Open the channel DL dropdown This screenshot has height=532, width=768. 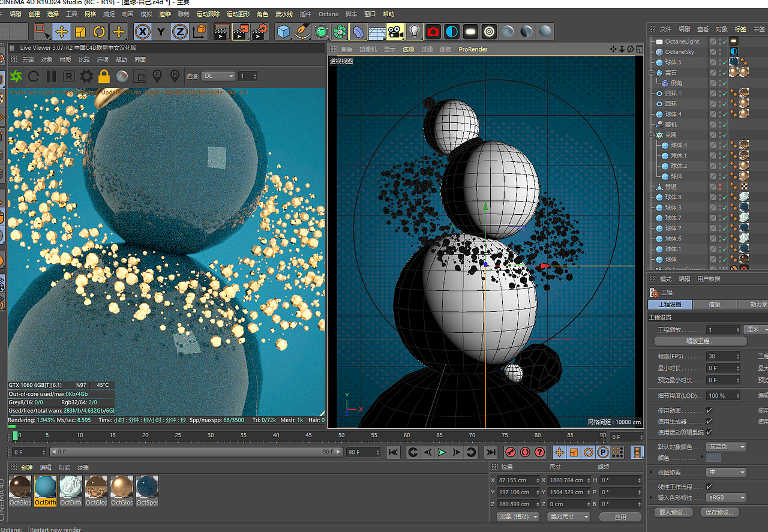coord(218,76)
